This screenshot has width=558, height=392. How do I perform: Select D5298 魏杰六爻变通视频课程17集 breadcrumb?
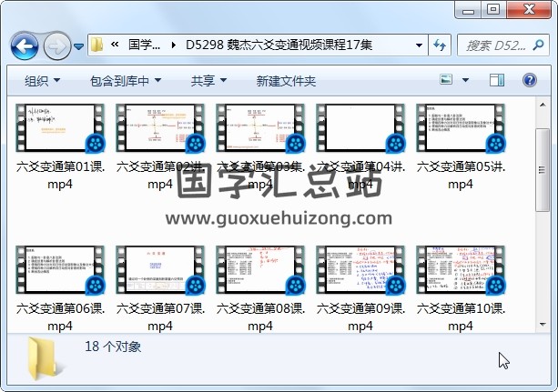pyautogui.click(x=279, y=45)
